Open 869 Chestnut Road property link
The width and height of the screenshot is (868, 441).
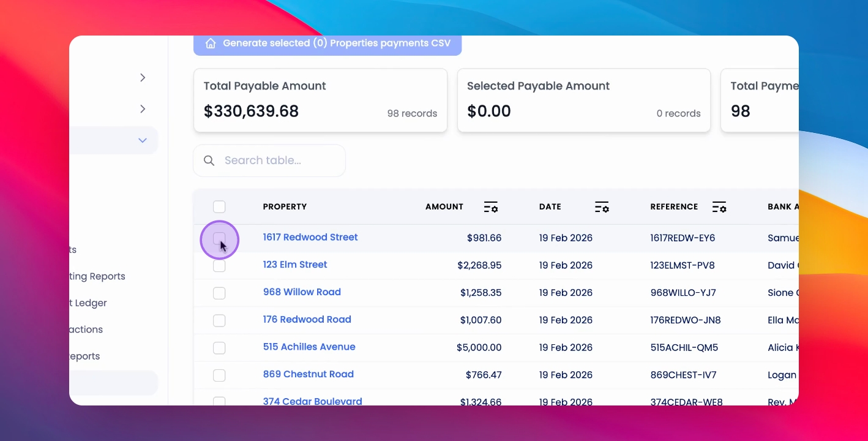coord(309,374)
